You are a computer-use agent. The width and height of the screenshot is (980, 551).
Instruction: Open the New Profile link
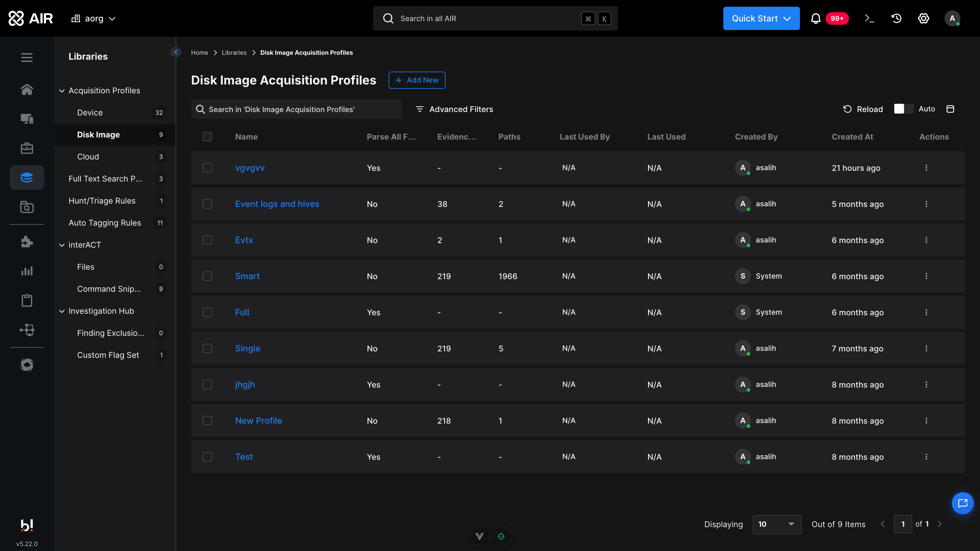pyautogui.click(x=258, y=421)
